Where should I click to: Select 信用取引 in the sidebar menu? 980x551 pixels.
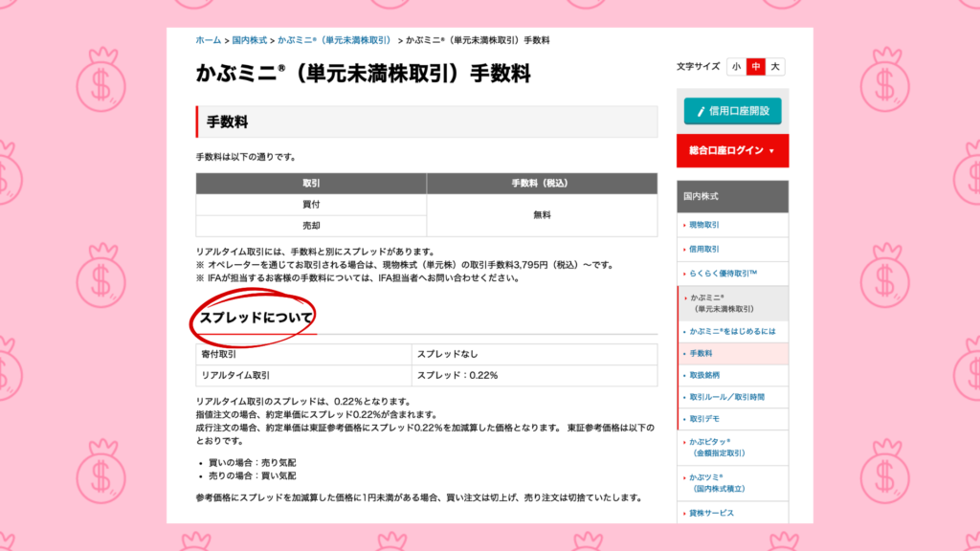704,249
